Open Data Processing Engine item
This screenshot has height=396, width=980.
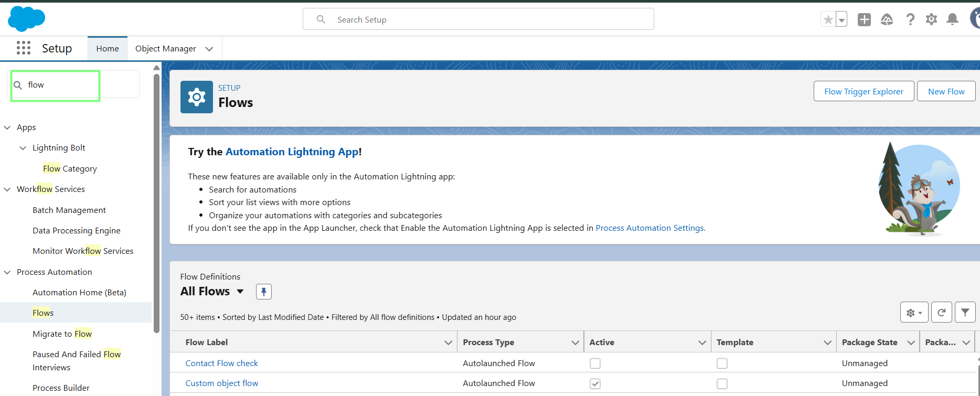tap(77, 230)
